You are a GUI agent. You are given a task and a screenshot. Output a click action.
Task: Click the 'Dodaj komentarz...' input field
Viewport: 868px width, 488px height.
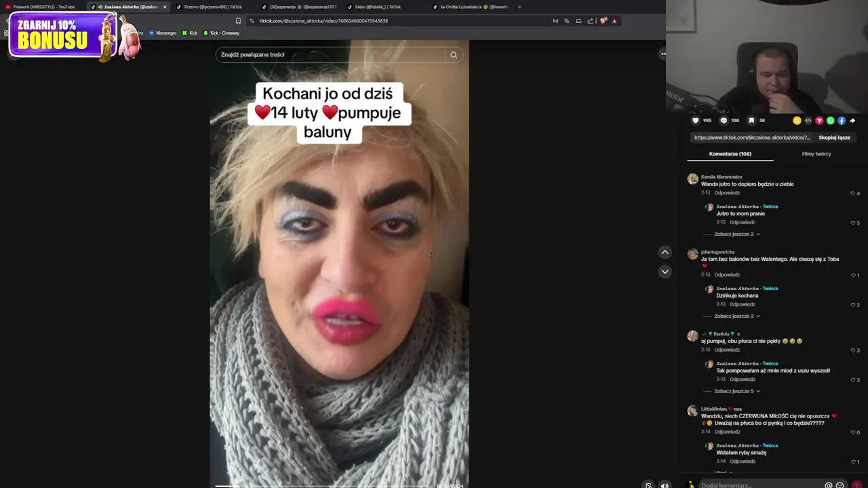759,485
